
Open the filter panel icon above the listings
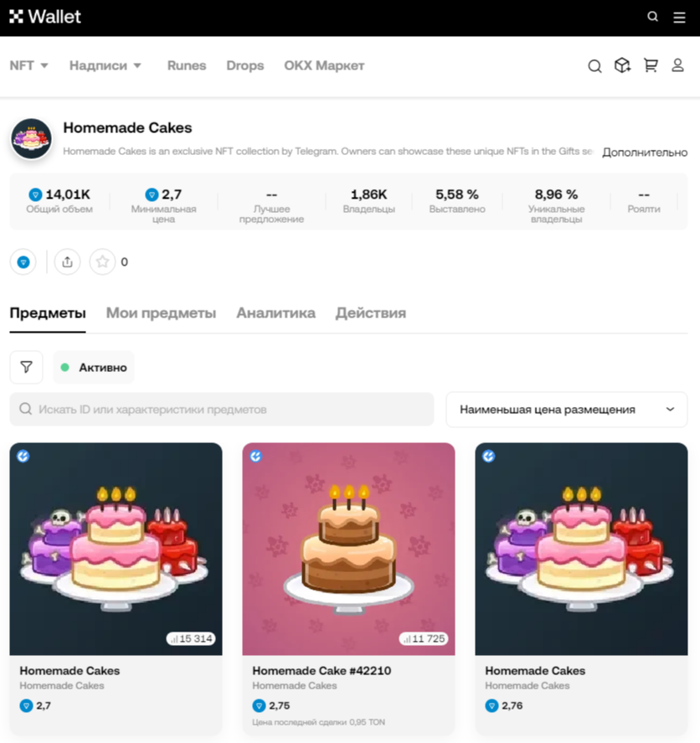coord(26,367)
